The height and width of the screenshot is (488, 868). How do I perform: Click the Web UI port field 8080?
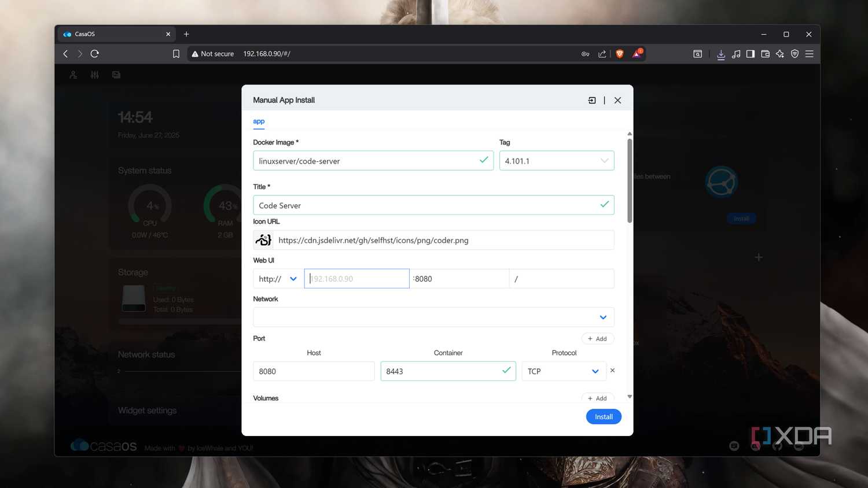(459, 279)
